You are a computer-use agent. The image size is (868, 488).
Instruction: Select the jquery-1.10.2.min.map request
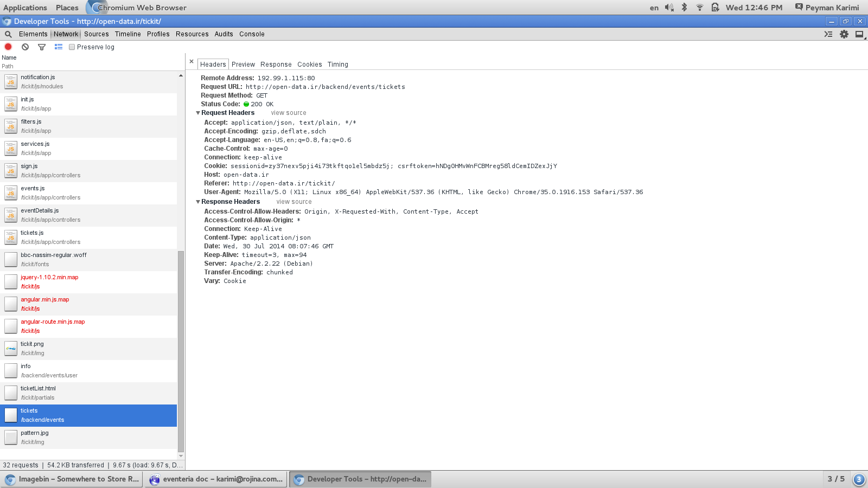click(x=88, y=282)
